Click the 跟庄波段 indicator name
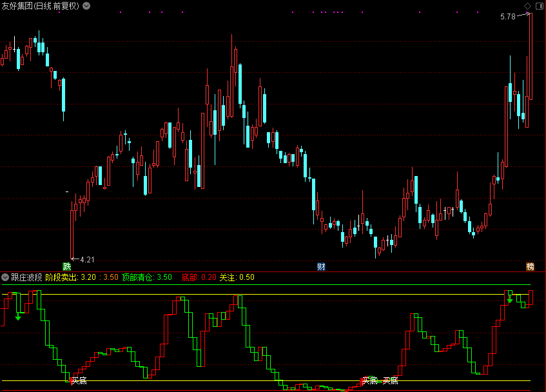The width and height of the screenshot is (546, 392). click(x=26, y=277)
